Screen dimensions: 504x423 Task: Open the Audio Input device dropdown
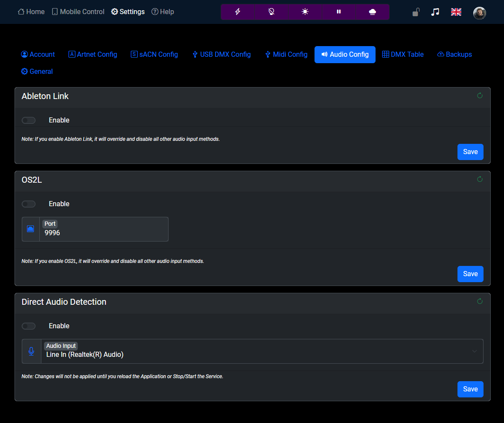[474, 351]
